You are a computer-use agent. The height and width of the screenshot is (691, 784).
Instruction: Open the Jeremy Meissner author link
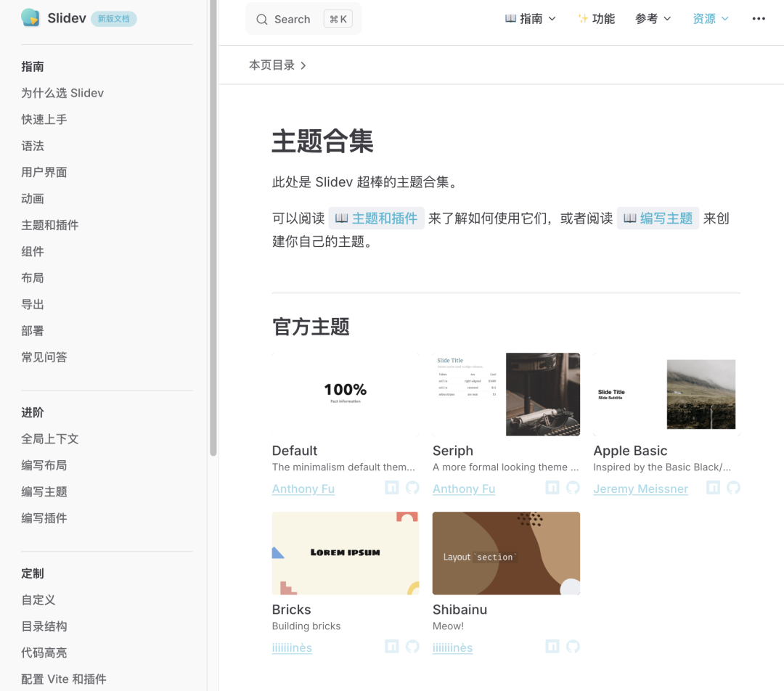click(640, 488)
